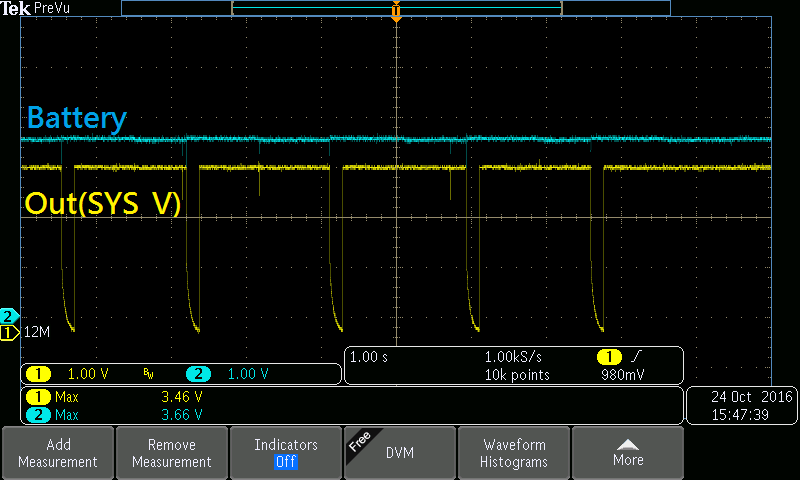Click the 24 Oct 2016 date readout
Image resolution: width=800 pixels, height=480 pixels.
(751, 396)
